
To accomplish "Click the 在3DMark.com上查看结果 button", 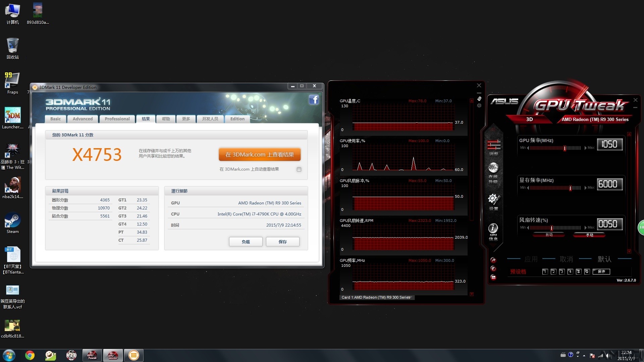I will click(x=260, y=154).
